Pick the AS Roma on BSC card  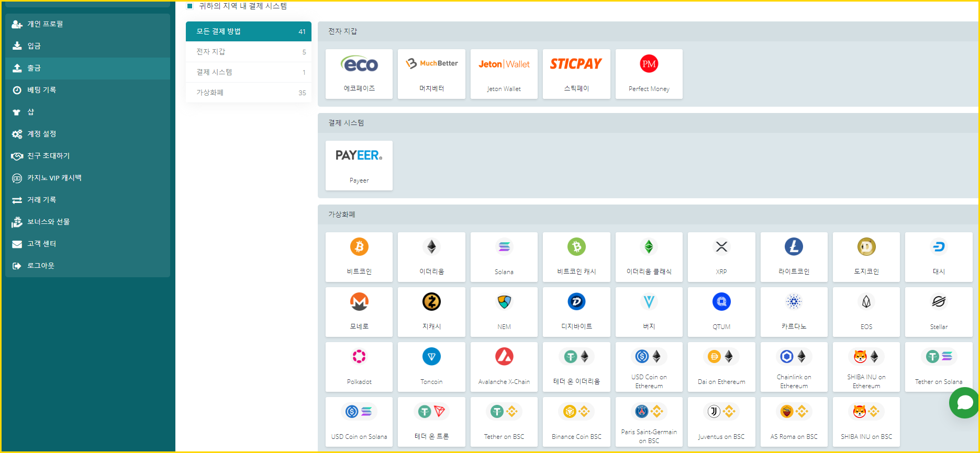point(794,422)
